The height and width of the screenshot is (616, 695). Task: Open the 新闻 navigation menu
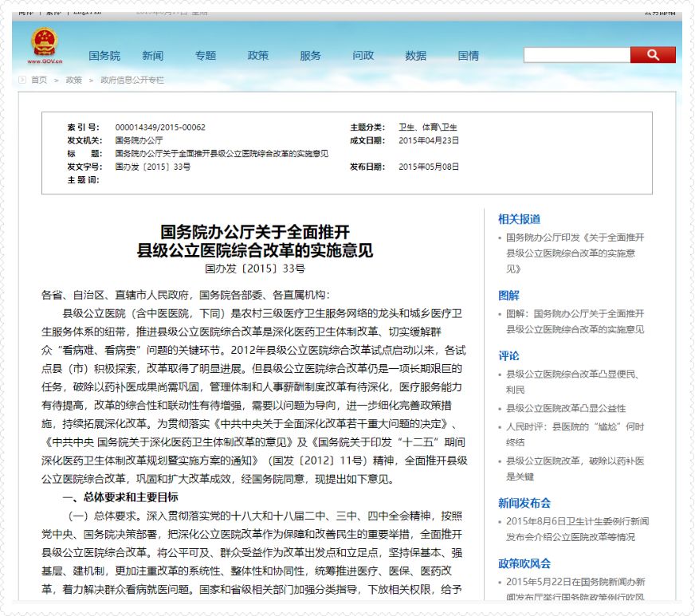tap(153, 56)
